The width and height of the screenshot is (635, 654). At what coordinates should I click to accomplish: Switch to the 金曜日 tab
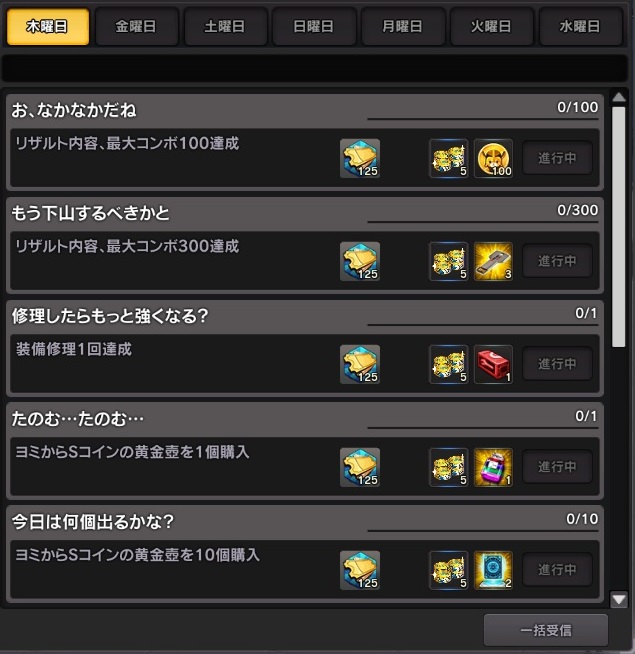coord(136,27)
